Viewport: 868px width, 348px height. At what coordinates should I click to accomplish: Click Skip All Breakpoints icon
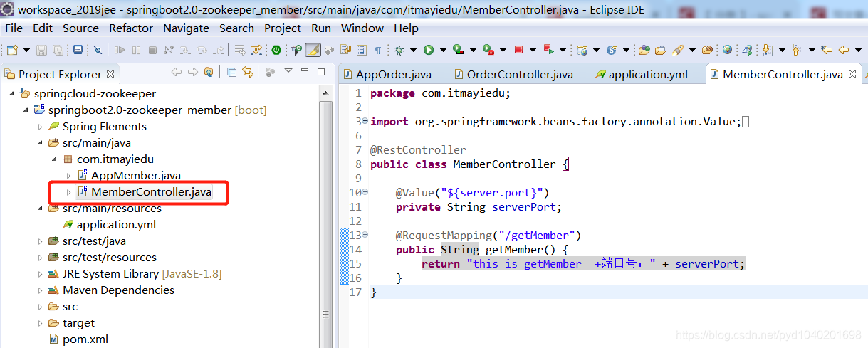(98, 50)
